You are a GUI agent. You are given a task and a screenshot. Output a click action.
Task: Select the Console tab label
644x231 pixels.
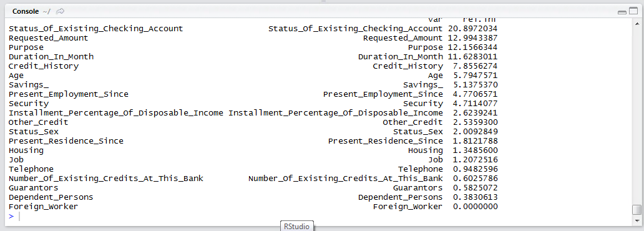pyautogui.click(x=26, y=11)
